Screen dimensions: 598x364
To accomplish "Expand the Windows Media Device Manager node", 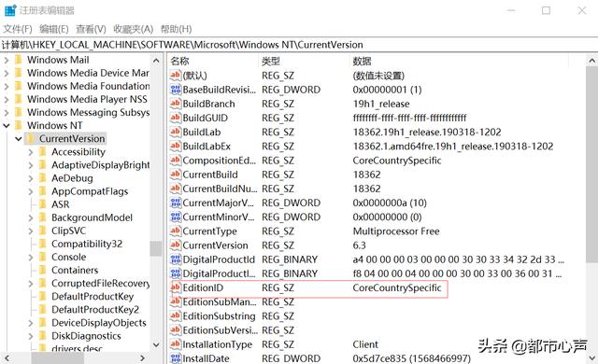I will (7, 73).
